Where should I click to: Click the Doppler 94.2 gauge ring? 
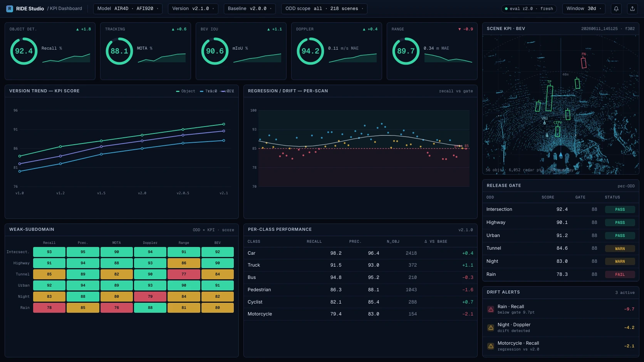point(310,51)
